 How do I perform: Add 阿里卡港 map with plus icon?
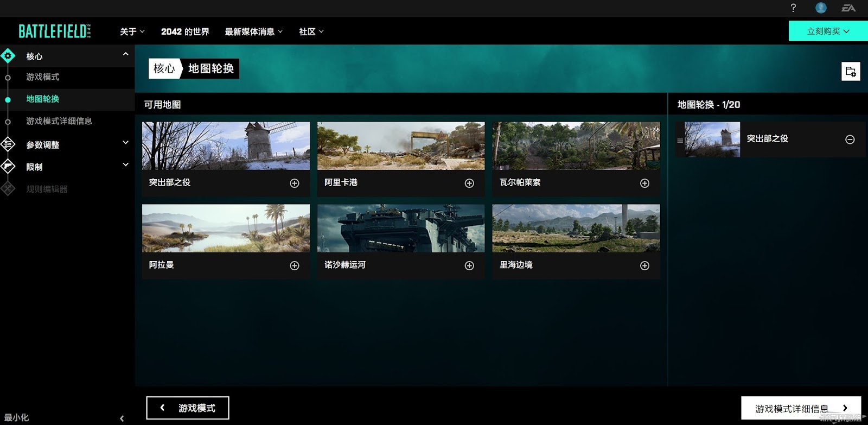tap(469, 183)
